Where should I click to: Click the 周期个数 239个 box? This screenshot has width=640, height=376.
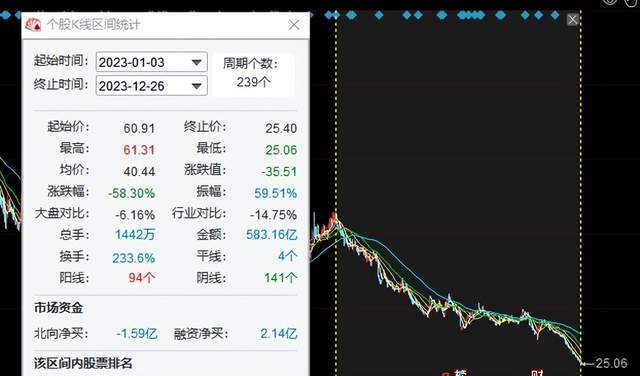(x=253, y=75)
